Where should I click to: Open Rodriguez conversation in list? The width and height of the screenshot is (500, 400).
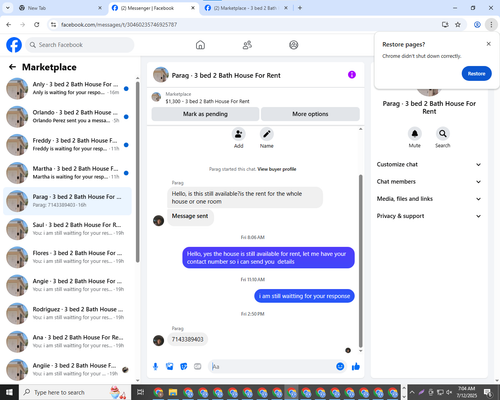[x=68, y=313]
